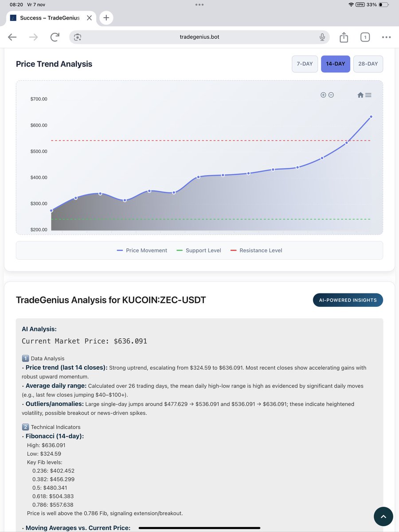Image resolution: width=399 pixels, height=532 pixels.
Task: Tap the scroll-to-top arrow button
Action: (x=383, y=516)
